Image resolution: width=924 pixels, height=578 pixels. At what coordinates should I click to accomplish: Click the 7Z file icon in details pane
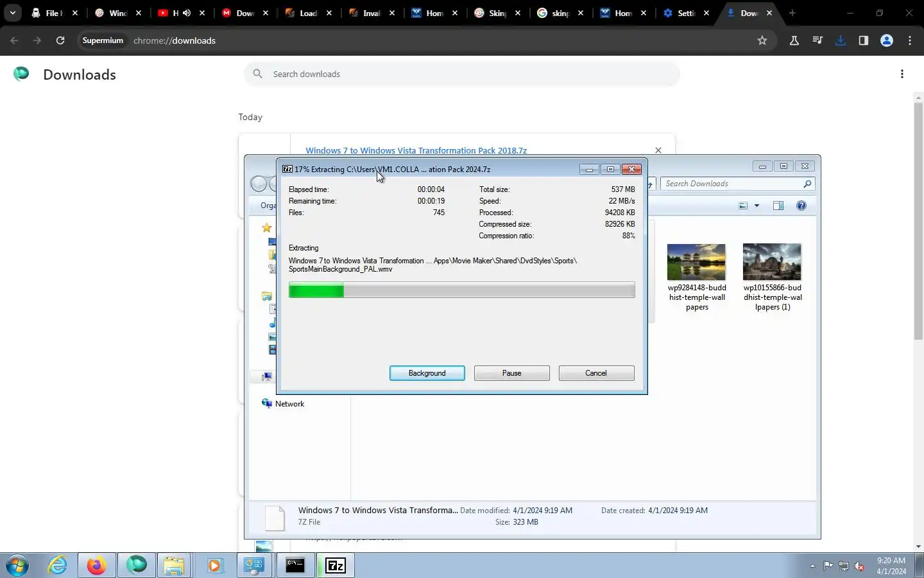point(275,518)
